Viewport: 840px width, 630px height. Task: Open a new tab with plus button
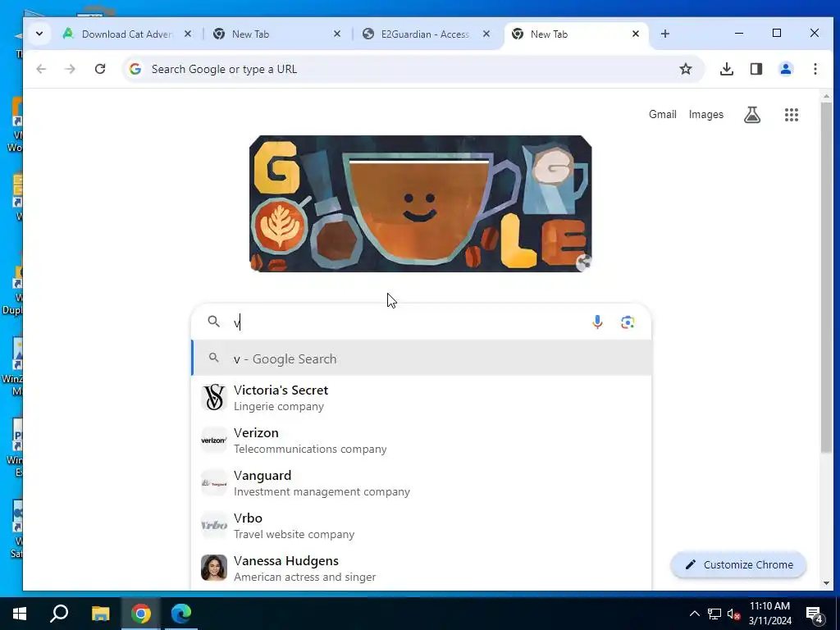point(664,34)
